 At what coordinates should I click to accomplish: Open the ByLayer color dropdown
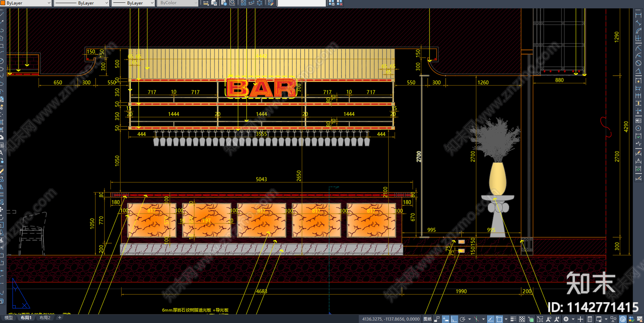27,3
